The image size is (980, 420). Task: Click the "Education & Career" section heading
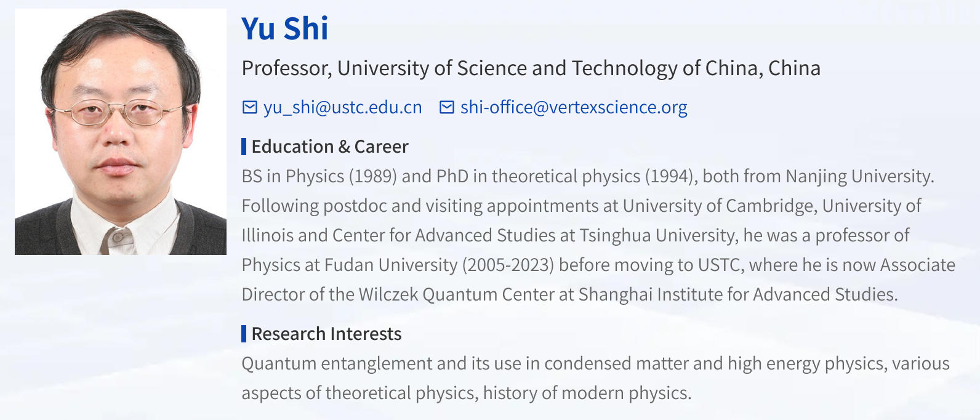(330, 147)
